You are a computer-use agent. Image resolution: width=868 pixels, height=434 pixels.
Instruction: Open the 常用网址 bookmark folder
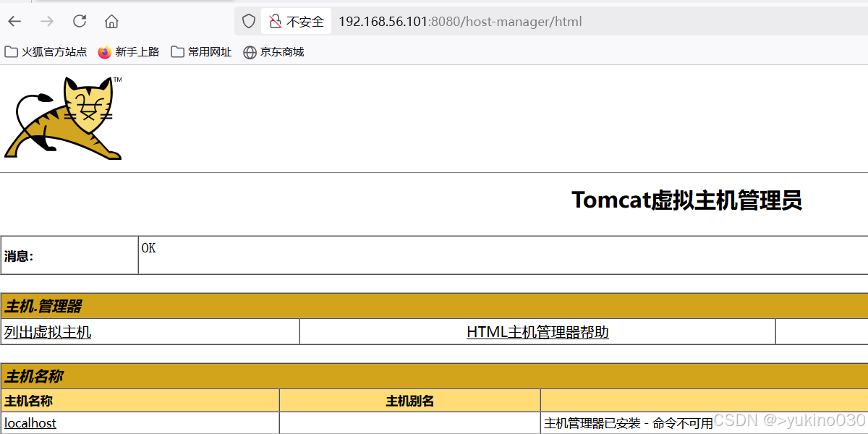(201, 52)
